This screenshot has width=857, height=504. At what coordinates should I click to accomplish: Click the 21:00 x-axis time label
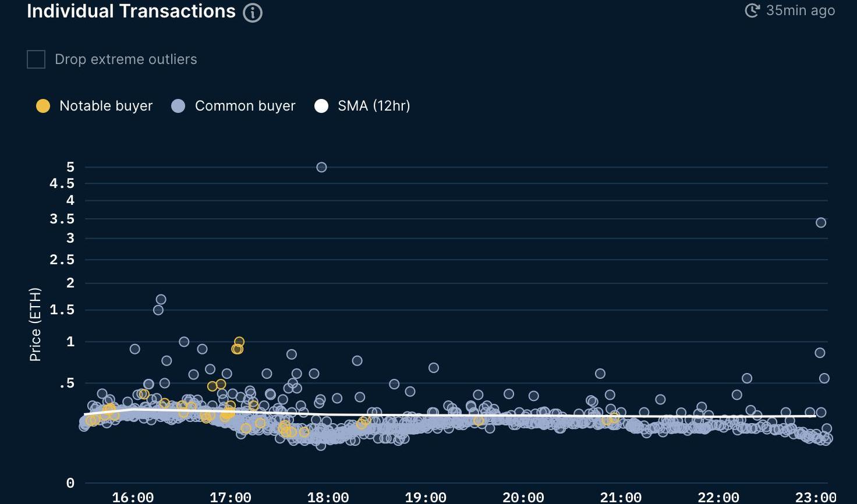[x=621, y=497]
